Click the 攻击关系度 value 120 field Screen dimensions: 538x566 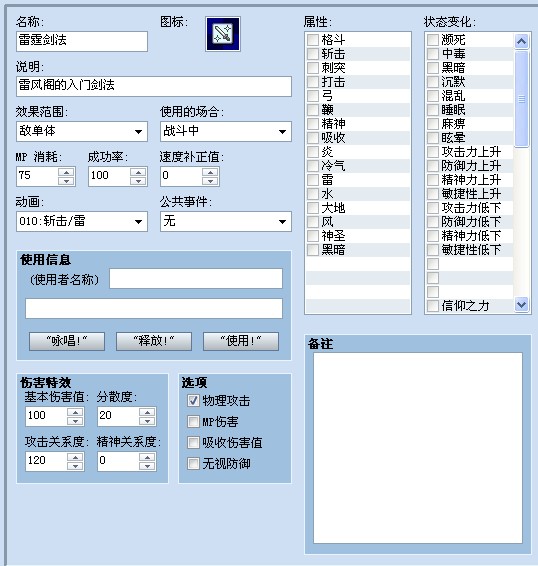46,461
